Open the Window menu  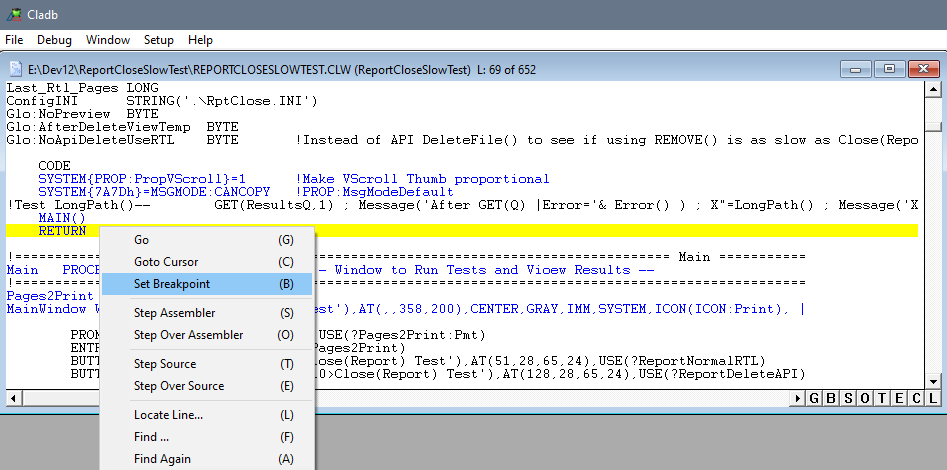pos(107,40)
